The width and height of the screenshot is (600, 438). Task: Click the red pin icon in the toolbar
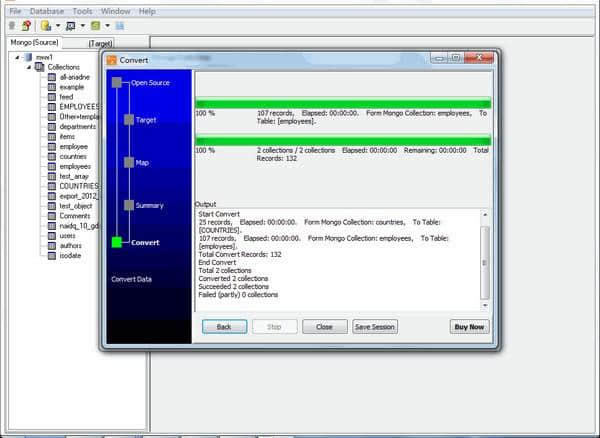(25, 25)
